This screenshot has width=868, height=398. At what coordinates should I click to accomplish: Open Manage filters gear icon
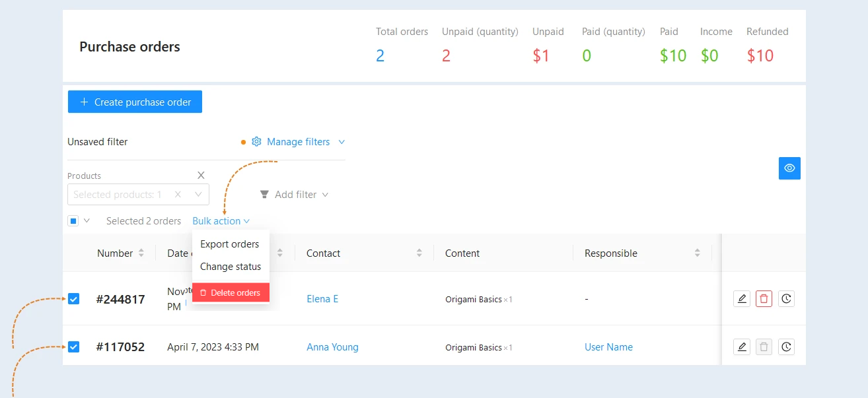(x=257, y=142)
